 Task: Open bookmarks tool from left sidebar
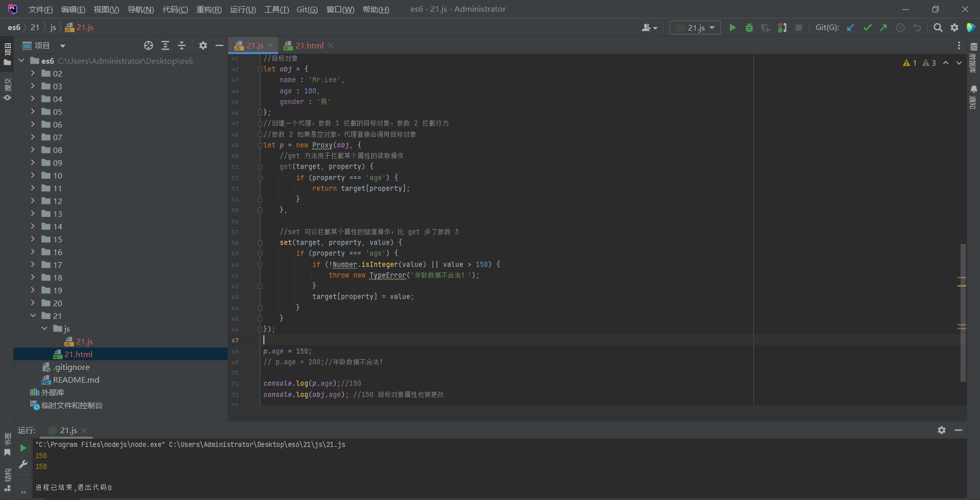[x=7, y=445]
